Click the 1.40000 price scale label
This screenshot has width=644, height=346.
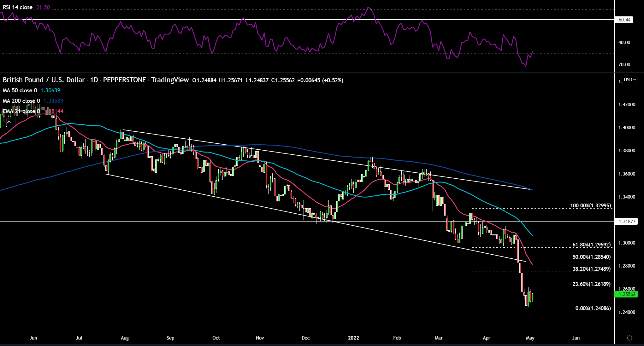coord(627,128)
